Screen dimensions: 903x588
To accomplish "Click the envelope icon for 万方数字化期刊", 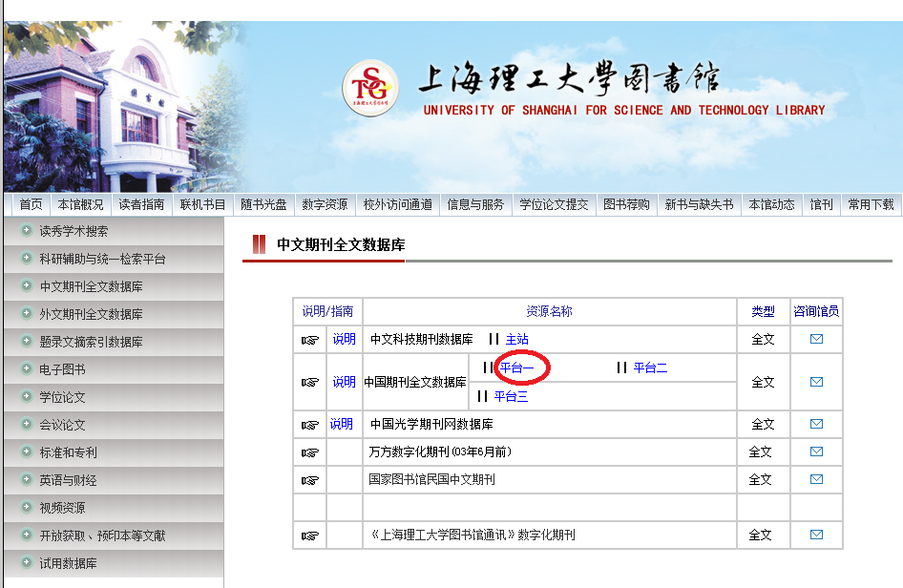I will pyautogui.click(x=816, y=451).
